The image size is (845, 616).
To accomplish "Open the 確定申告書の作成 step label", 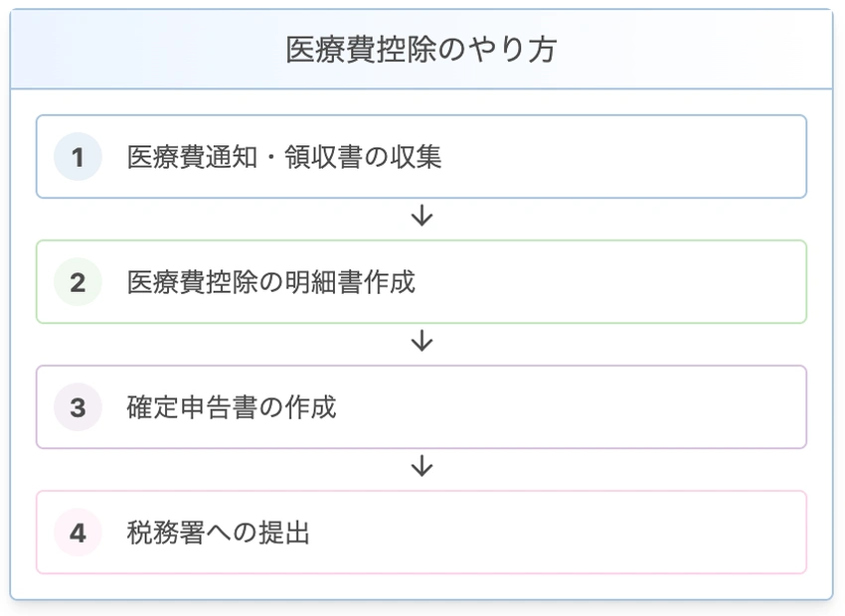I will pyautogui.click(x=232, y=407).
